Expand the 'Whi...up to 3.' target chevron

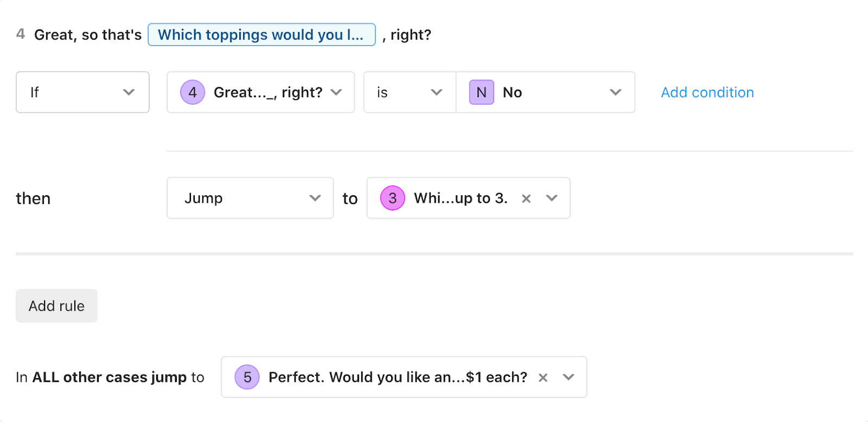tap(552, 199)
